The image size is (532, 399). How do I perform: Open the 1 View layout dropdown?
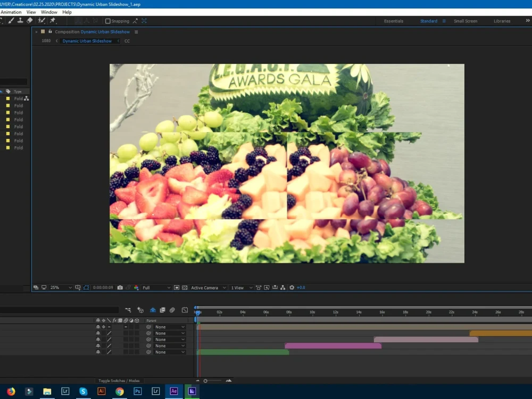pyautogui.click(x=242, y=287)
